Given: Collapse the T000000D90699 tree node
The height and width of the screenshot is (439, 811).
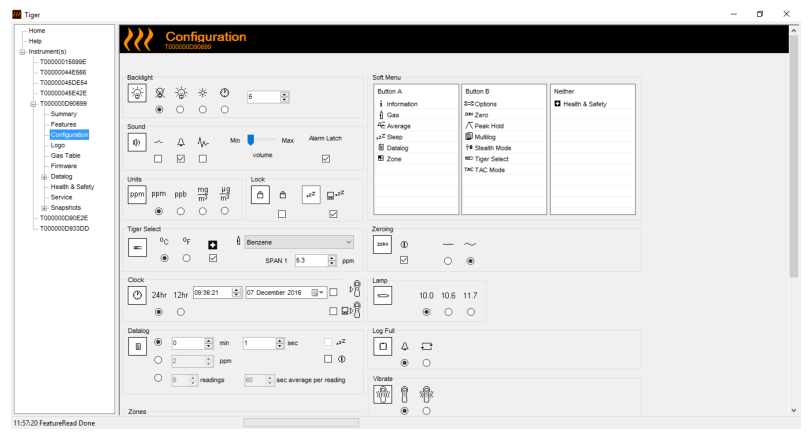Looking at the screenshot, I should click(x=33, y=103).
